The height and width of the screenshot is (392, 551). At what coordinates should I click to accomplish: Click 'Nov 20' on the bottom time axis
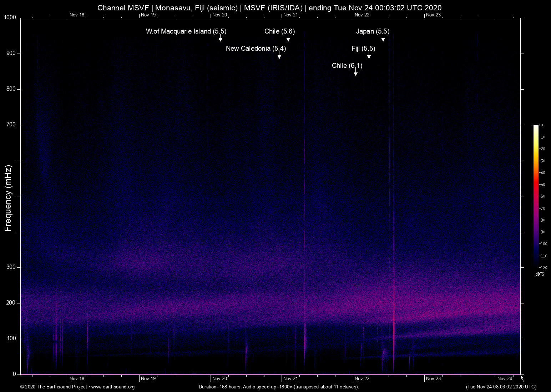pos(220,378)
